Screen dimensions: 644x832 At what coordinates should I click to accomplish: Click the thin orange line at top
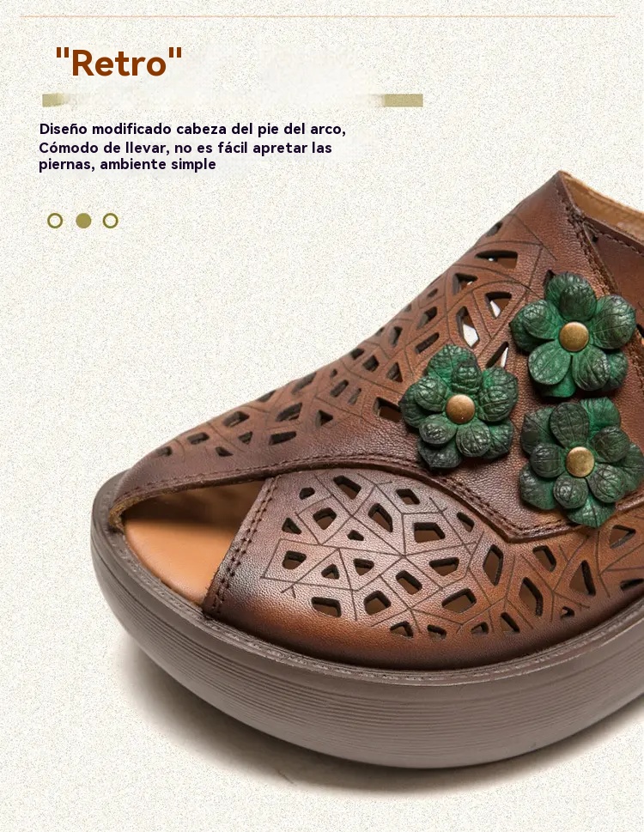pyautogui.click(x=319, y=16)
